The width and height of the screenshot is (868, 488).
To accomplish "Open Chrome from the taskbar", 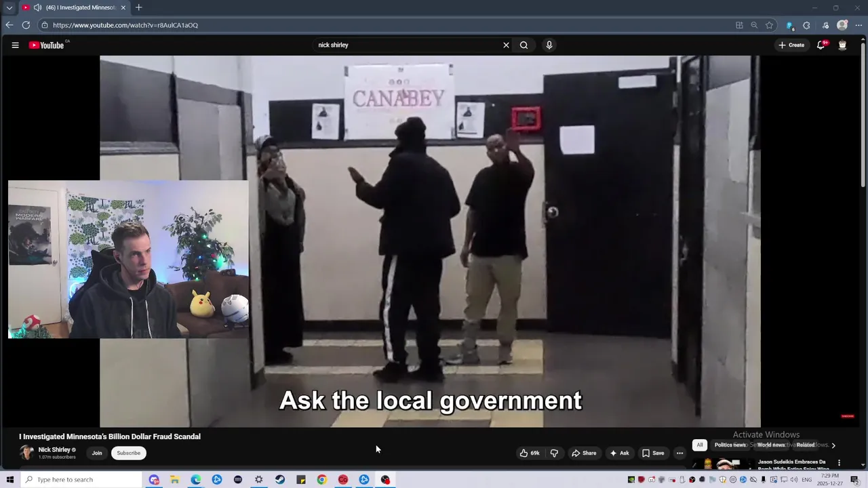I will pyautogui.click(x=321, y=480).
